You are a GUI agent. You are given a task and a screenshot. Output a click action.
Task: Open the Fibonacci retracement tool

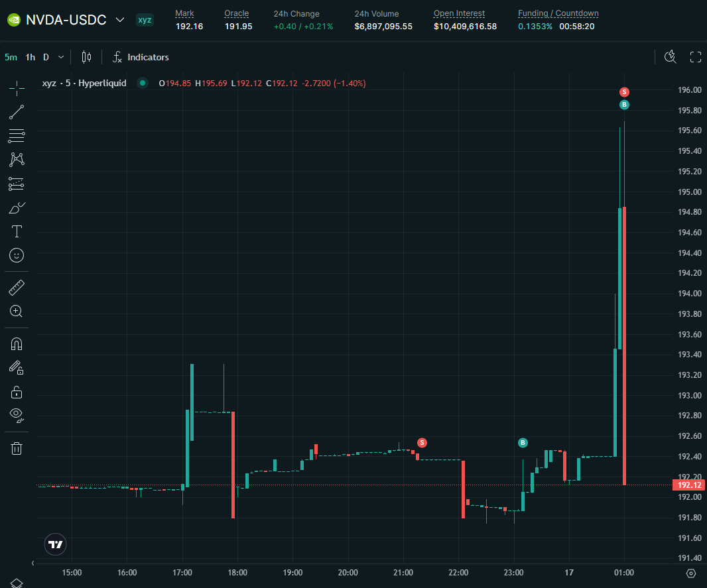pyautogui.click(x=17, y=136)
